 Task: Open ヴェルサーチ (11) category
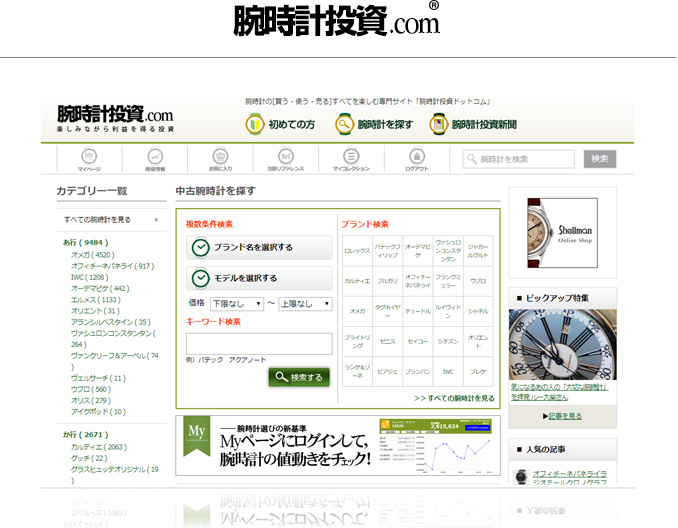98,378
